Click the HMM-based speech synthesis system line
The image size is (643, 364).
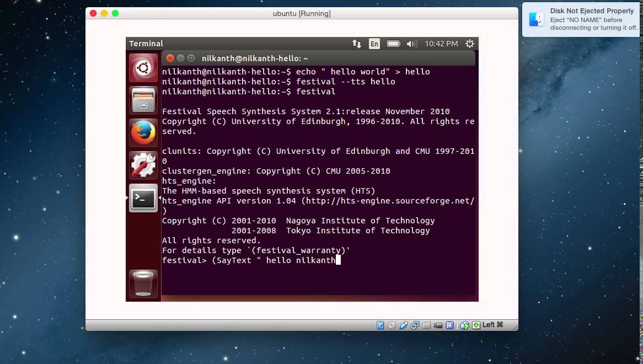269,191
